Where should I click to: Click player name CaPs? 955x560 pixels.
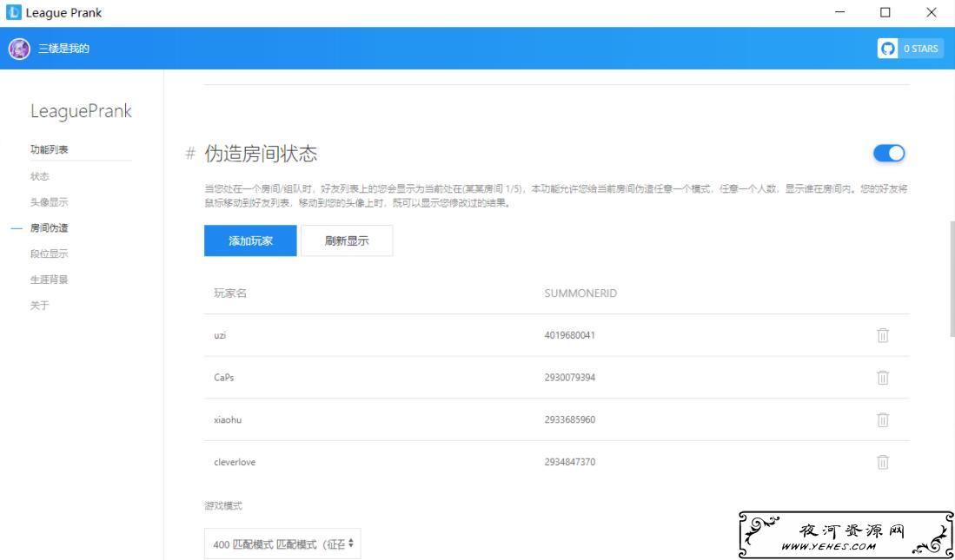click(223, 378)
